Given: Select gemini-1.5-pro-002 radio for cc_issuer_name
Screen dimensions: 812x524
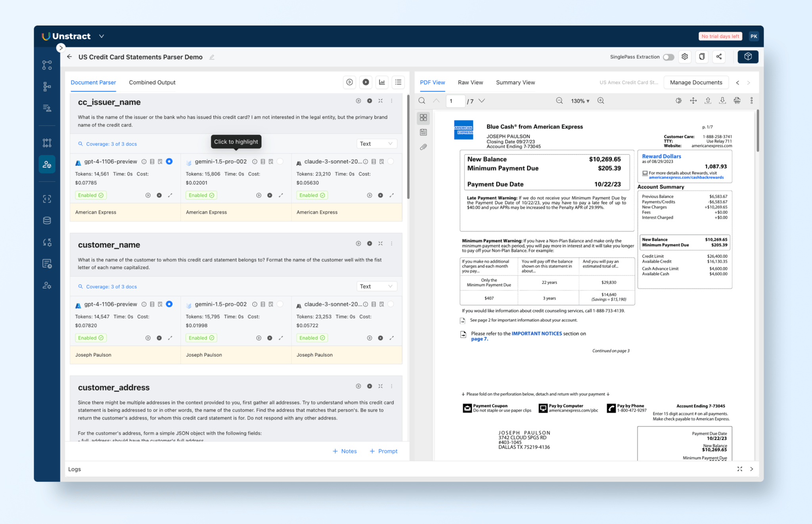Looking at the screenshot, I should click(280, 161).
